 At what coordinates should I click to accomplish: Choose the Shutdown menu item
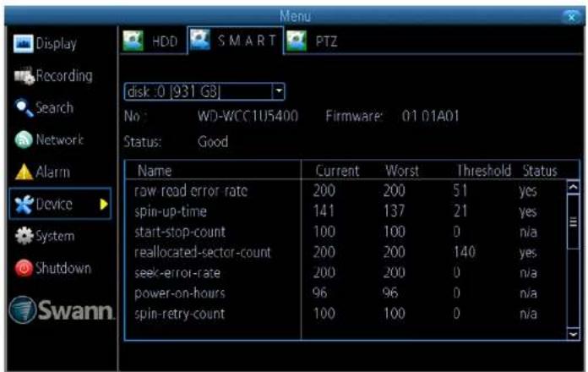coord(63,268)
